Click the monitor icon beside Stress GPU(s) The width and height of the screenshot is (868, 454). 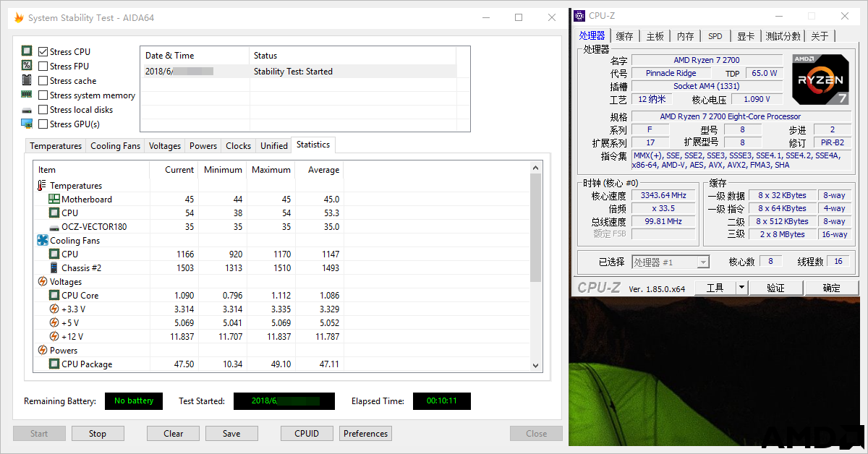pos(27,124)
